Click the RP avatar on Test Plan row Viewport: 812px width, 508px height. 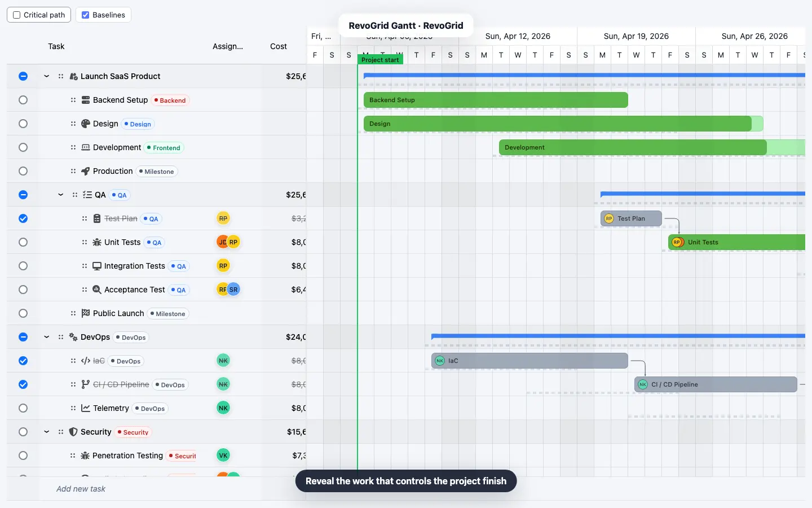click(223, 218)
